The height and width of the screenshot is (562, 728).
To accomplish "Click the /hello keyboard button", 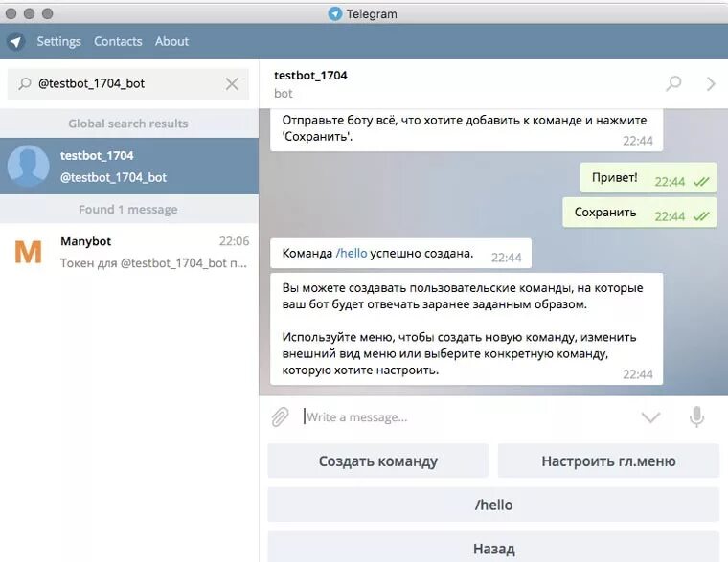I will [x=493, y=505].
